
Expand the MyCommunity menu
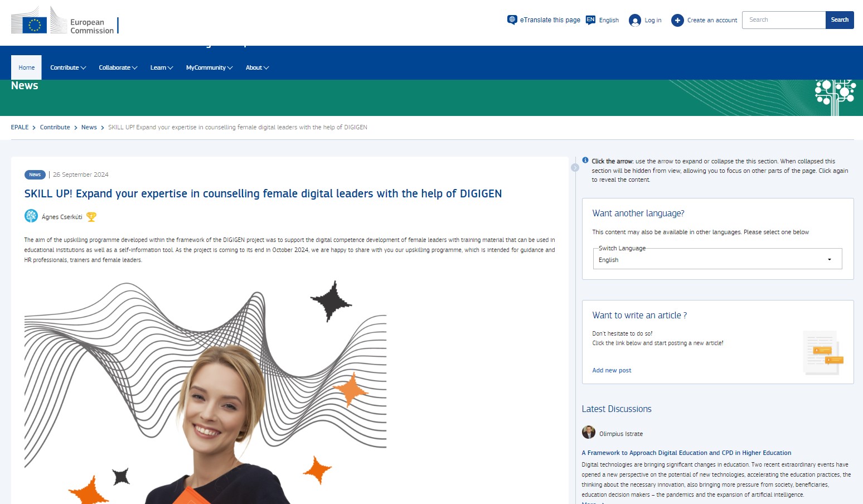point(210,67)
